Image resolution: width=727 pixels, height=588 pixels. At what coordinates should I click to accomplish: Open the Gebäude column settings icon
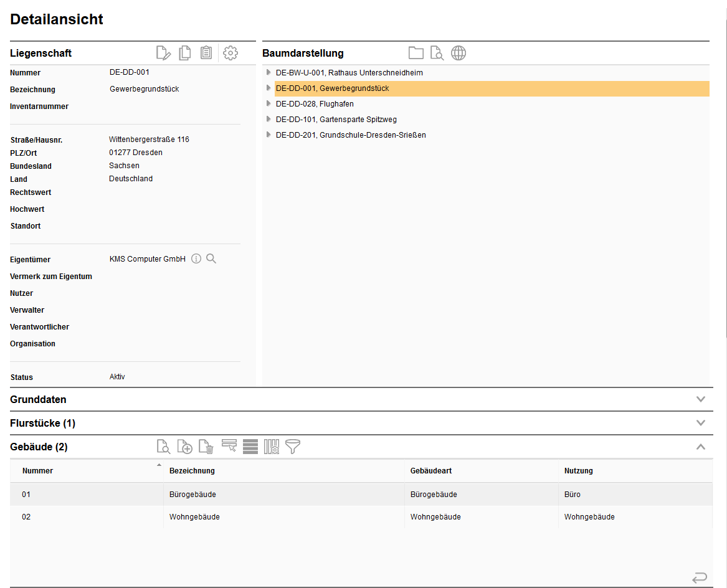272,447
